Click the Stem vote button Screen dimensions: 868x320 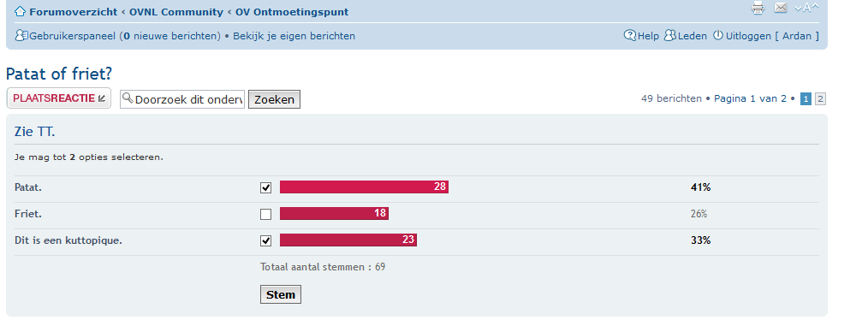click(x=281, y=294)
